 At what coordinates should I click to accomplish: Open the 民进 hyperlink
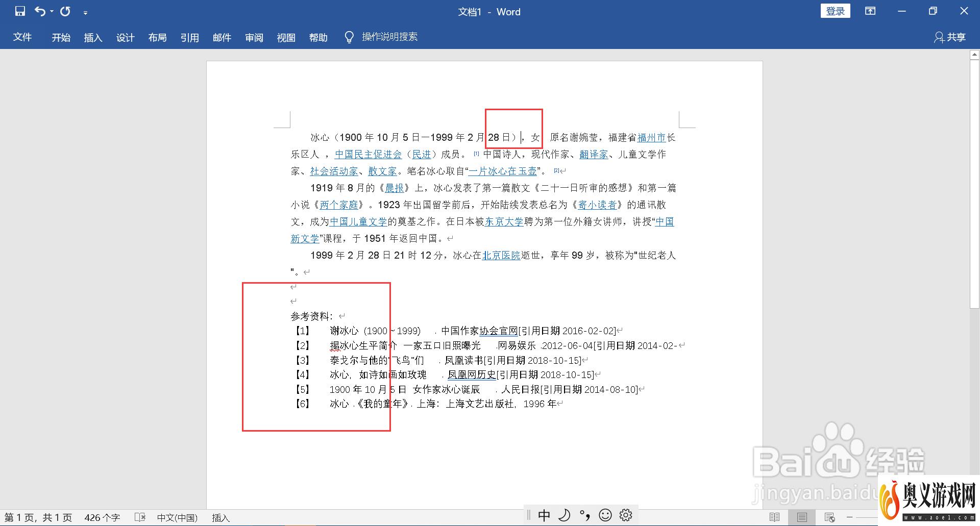click(422, 155)
